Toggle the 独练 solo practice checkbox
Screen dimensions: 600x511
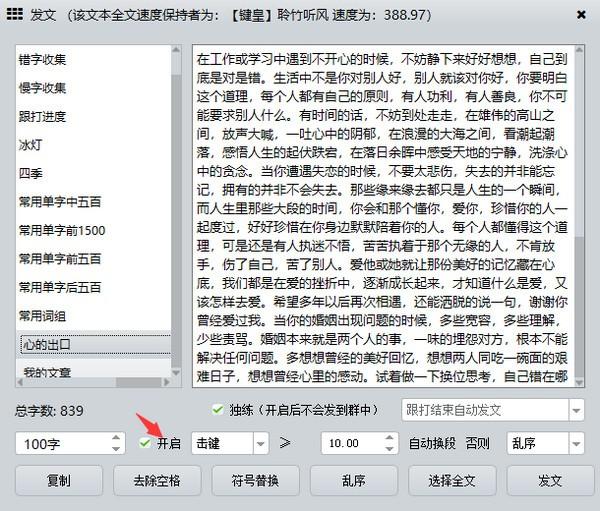tap(218, 410)
